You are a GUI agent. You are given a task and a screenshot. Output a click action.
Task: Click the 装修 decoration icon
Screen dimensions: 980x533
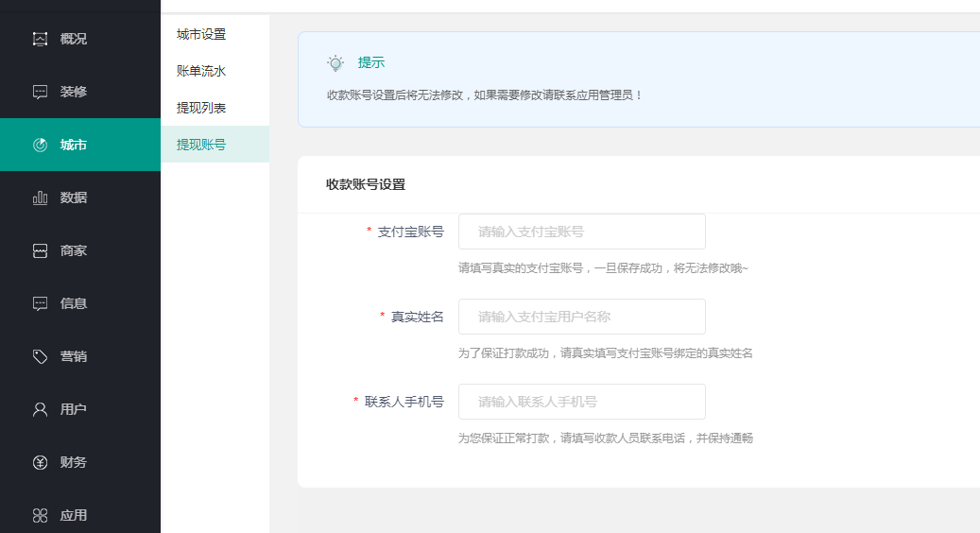tap(40, 92)
